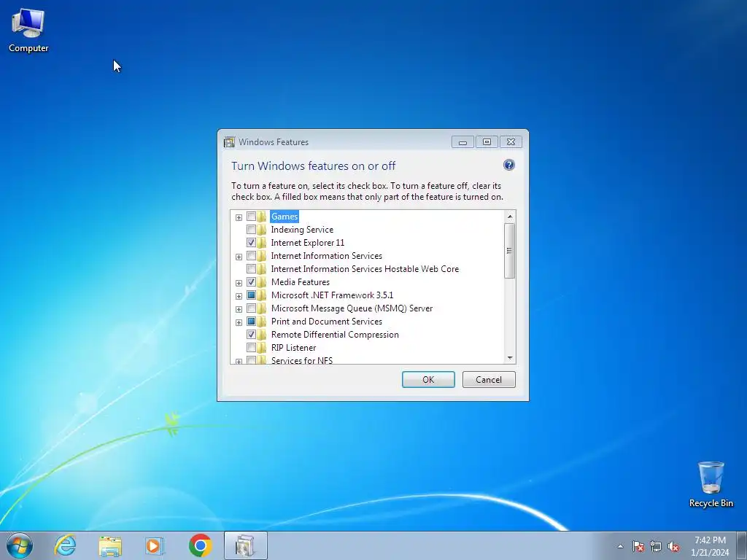This screenshot has width=747, height=560.
Task: Select the Games feature label
Action: click(x=285, y=217)
